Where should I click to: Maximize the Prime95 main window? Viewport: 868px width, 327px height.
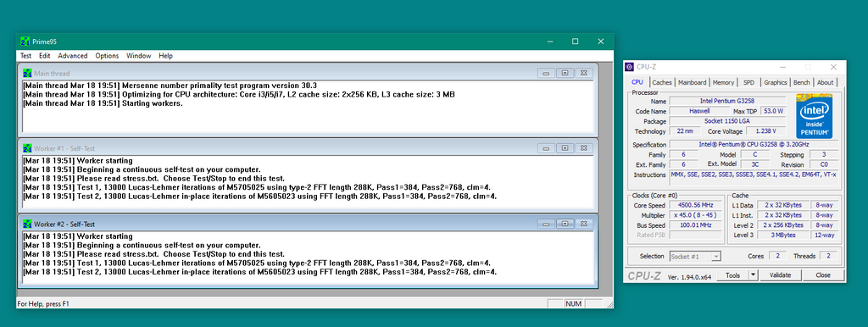coord(576,42)
